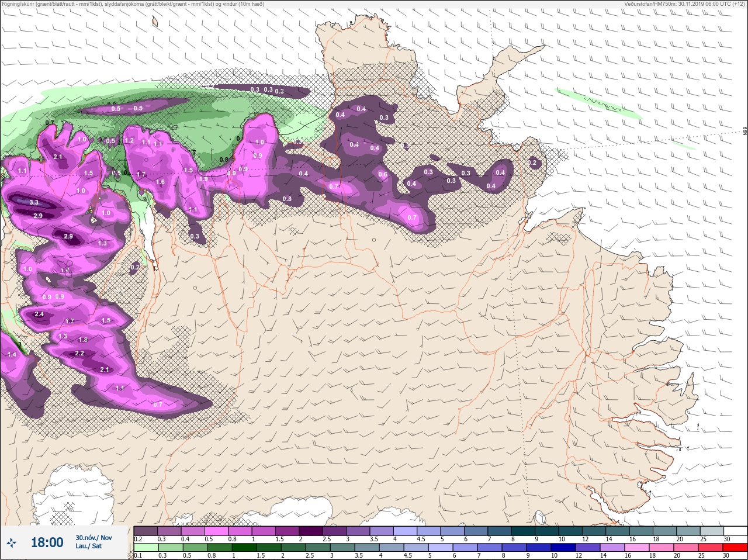This screenshot has width=748, height=560.
Task: Click the 0.1 label on the lower legend
Action: coord(138,556)
